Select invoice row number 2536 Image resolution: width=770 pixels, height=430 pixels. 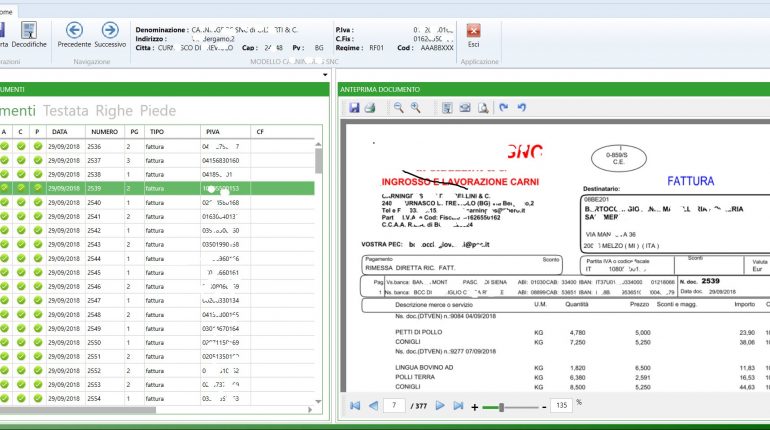[157, 147]
